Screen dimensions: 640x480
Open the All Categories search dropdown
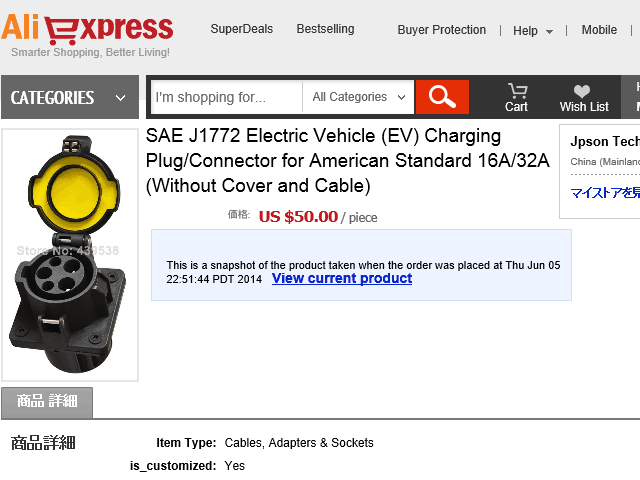359,97
